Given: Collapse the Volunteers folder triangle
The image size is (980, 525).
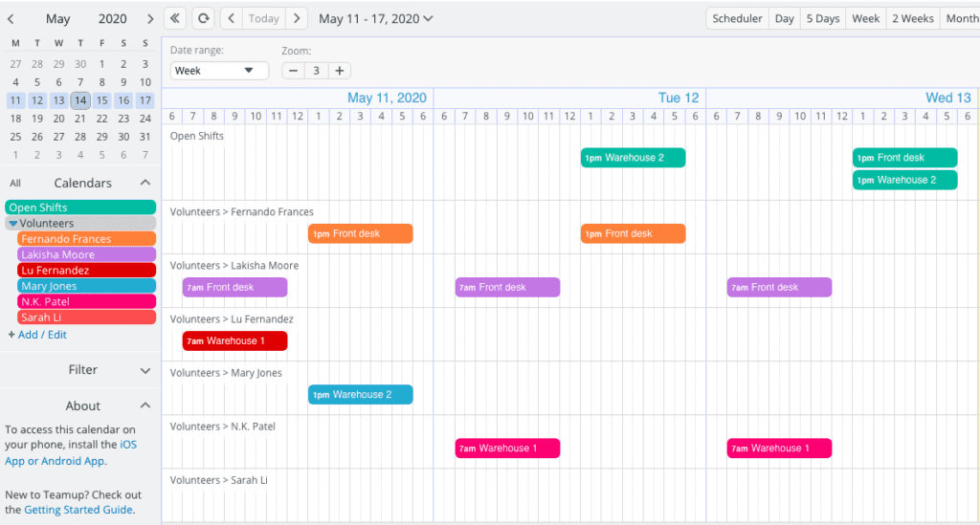Looking at the screenshot, I should (x=12, y=224).
